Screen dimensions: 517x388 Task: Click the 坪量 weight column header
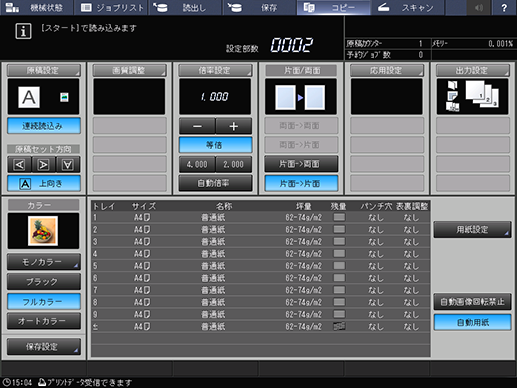[x=303, y=206]
